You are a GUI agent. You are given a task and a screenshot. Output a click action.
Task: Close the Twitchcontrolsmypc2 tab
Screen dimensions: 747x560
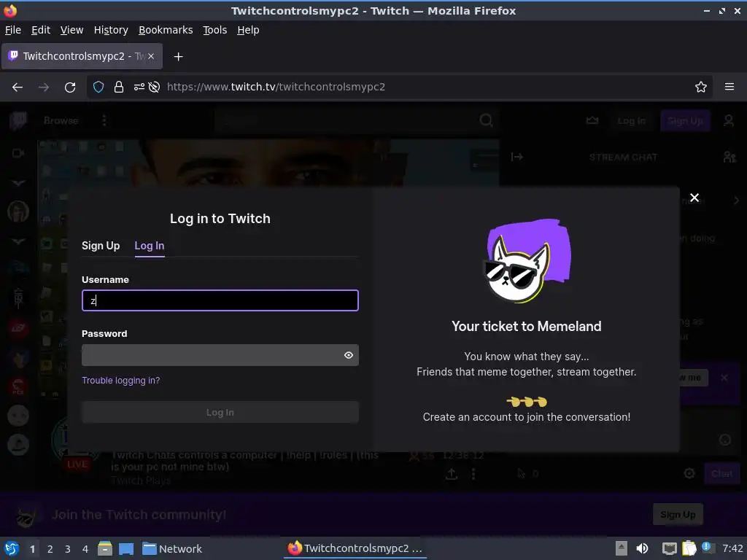(151, 56)
